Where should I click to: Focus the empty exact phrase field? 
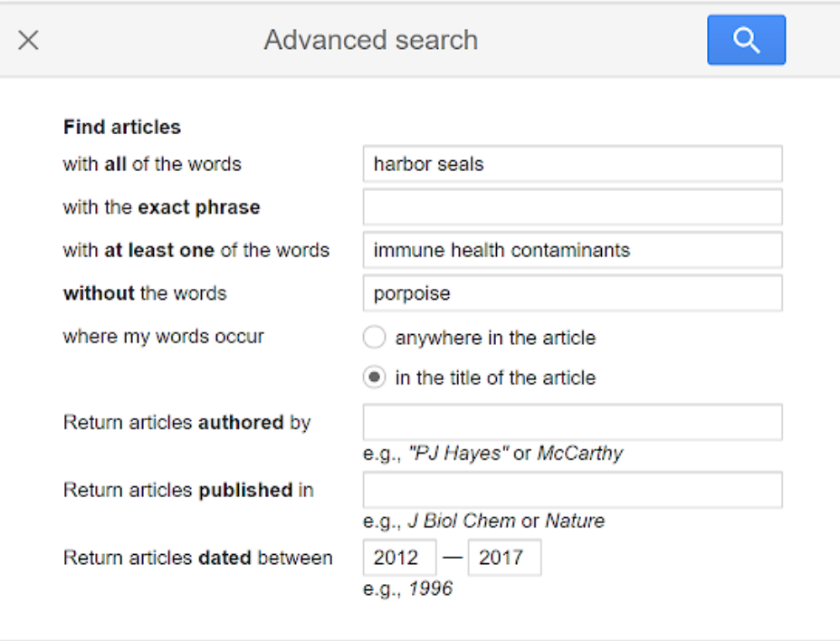572,207
